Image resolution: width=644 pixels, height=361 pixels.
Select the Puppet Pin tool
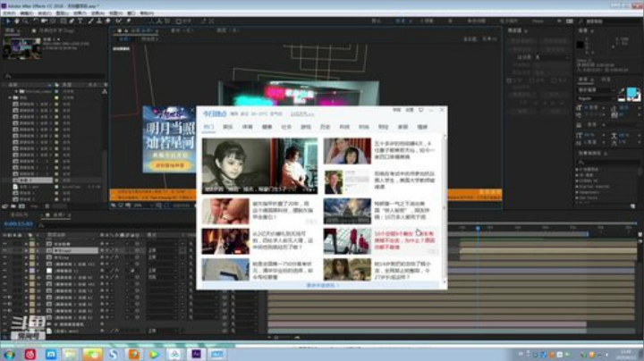(129, 21)
